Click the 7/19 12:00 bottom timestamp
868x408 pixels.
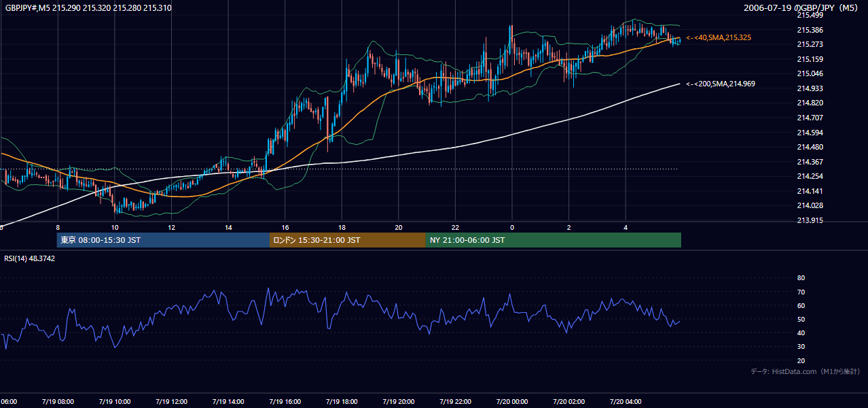coord(171,401)
